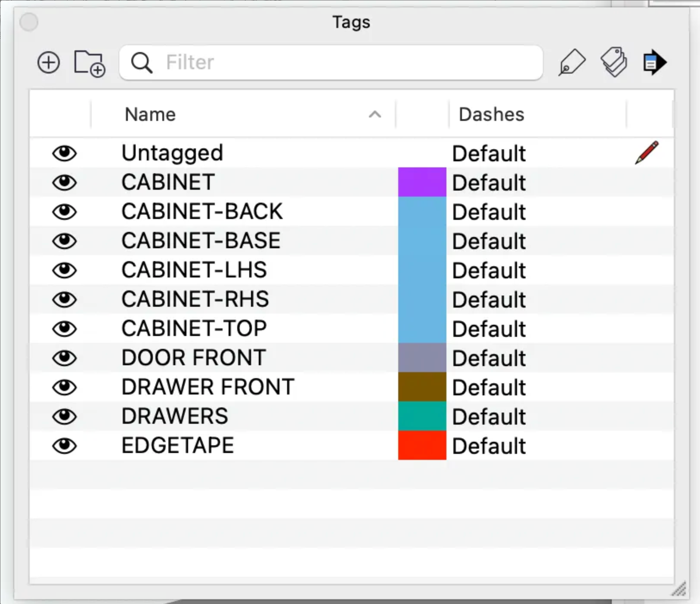Click the red EDGETAPE color swatch
Screen dimensions: 700x604
[422, 446]
